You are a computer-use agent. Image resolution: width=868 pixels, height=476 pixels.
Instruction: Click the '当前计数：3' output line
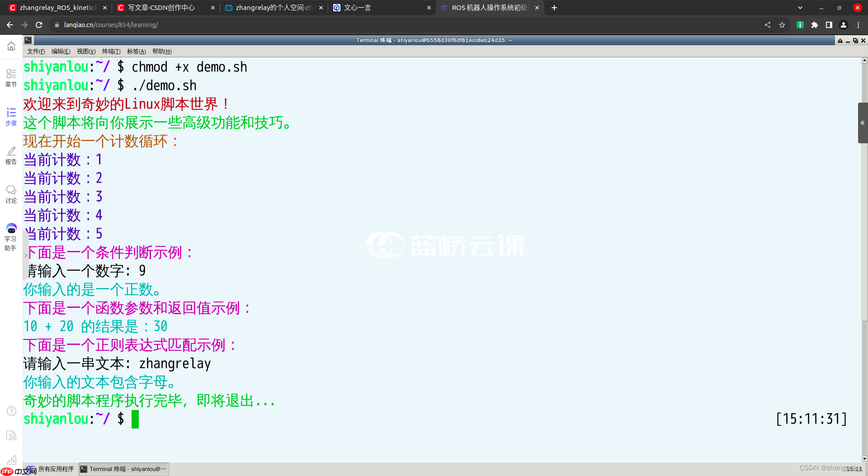click(x=63, y=197)
